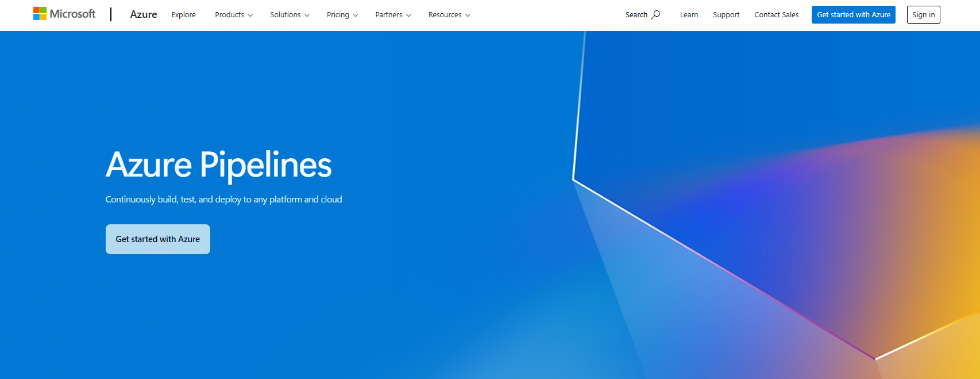Click the Sign in button
Viewport: 980px width, 379px height.
click(924, 15)
